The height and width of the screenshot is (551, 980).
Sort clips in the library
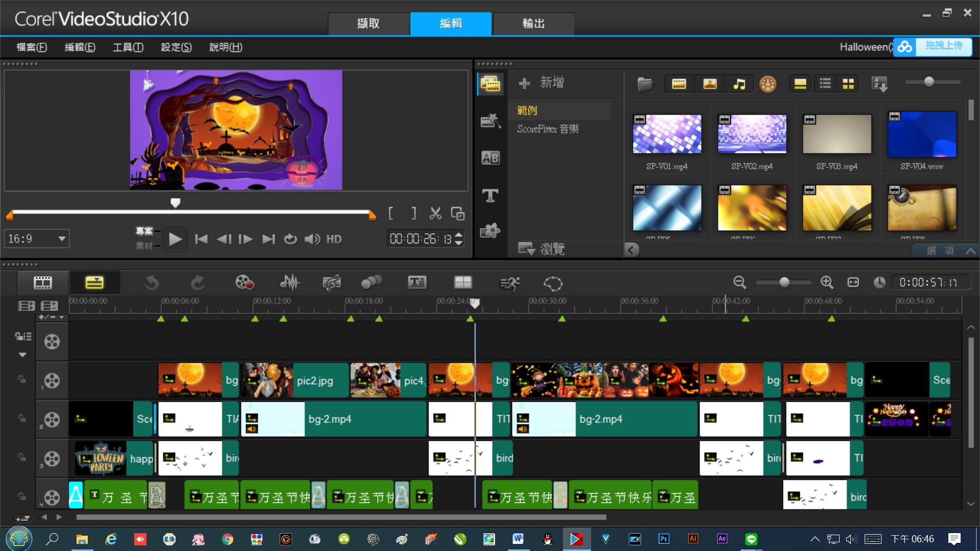(880, 84)
